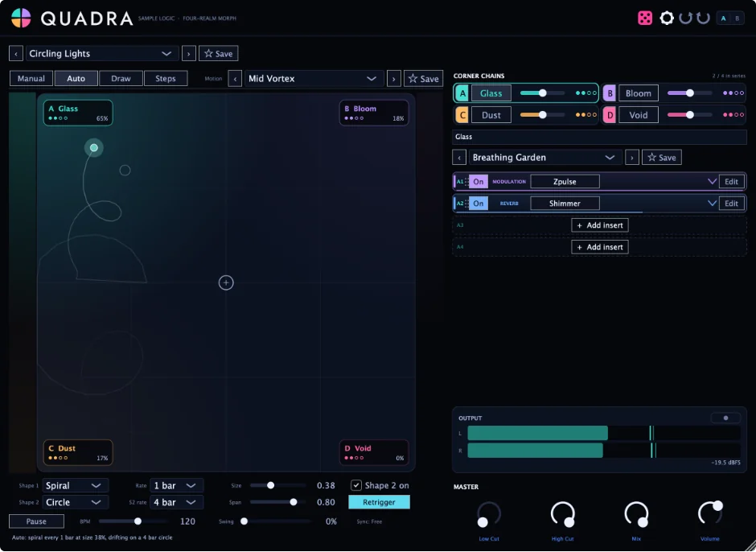Viewport: 756px width, 552px height.
Task: Switch to Steps mode tab
Action: pos(166,79)
